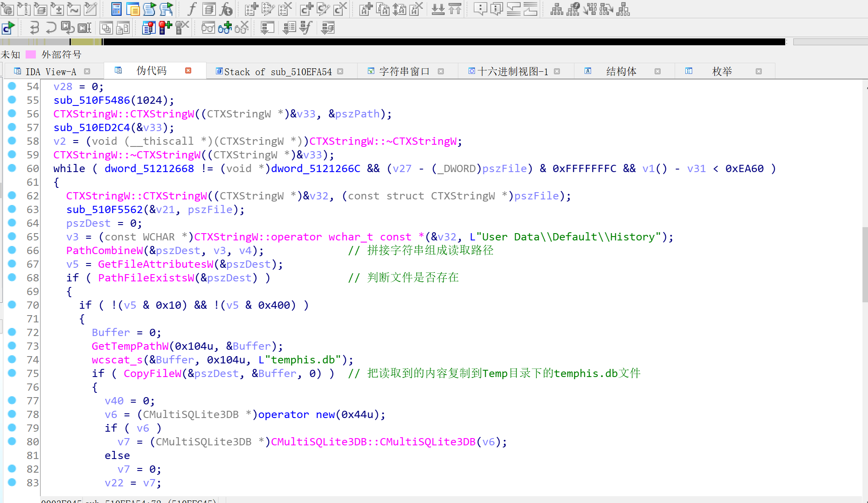Click the step over debugger icon
This screenshot has height=503, width=868.
[51, 28]
